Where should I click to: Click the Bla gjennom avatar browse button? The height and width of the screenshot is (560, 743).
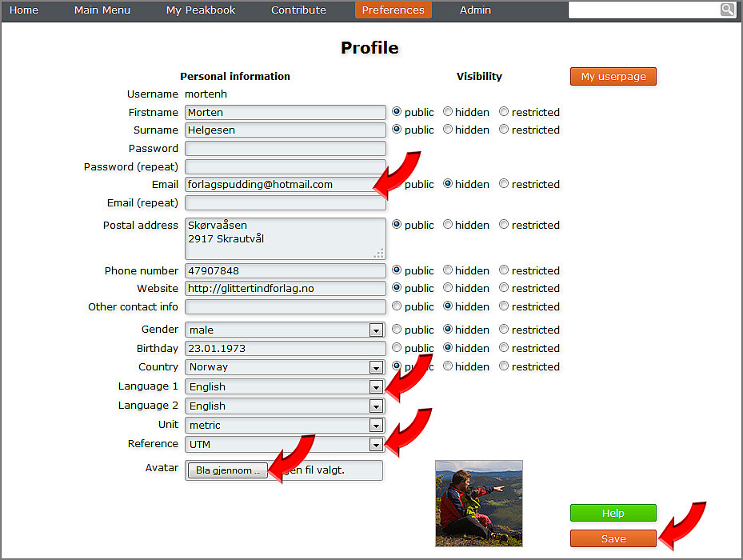tap(227, 470)
